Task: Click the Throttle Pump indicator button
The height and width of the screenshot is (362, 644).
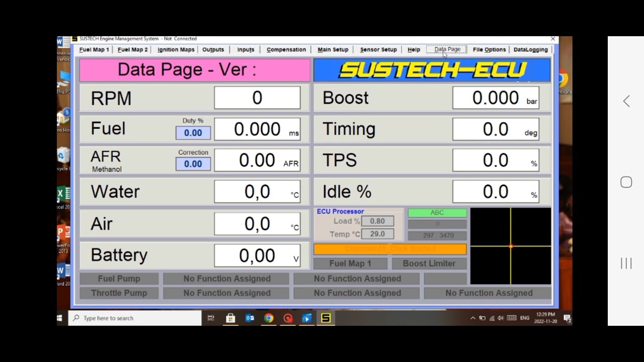Action: click(x=119, y=293)
